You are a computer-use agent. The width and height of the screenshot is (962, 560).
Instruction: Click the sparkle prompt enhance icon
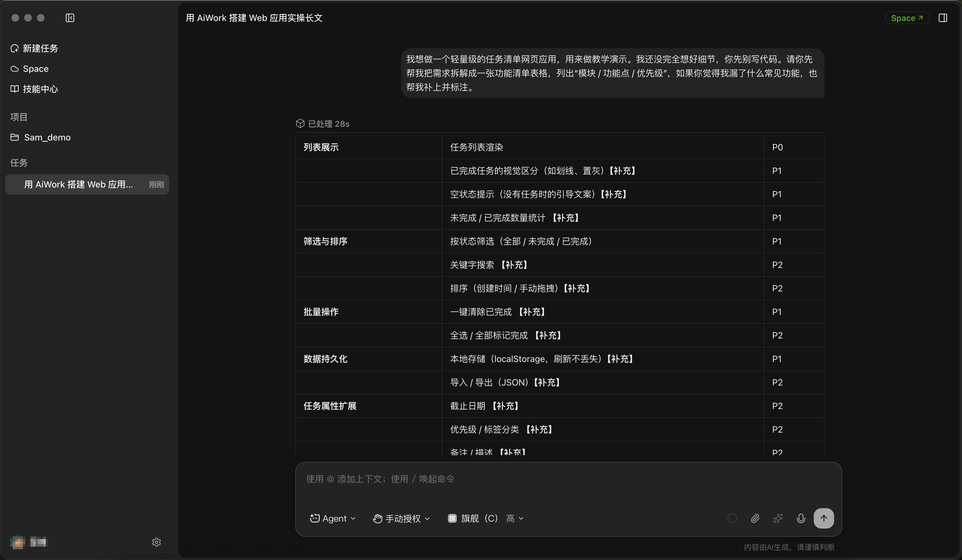(x=777, y=518)
